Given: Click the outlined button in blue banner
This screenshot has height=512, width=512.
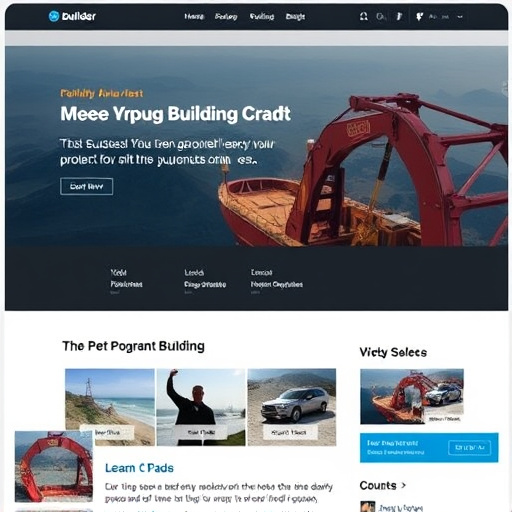Looking at the screenshot, I should [470, 447].
